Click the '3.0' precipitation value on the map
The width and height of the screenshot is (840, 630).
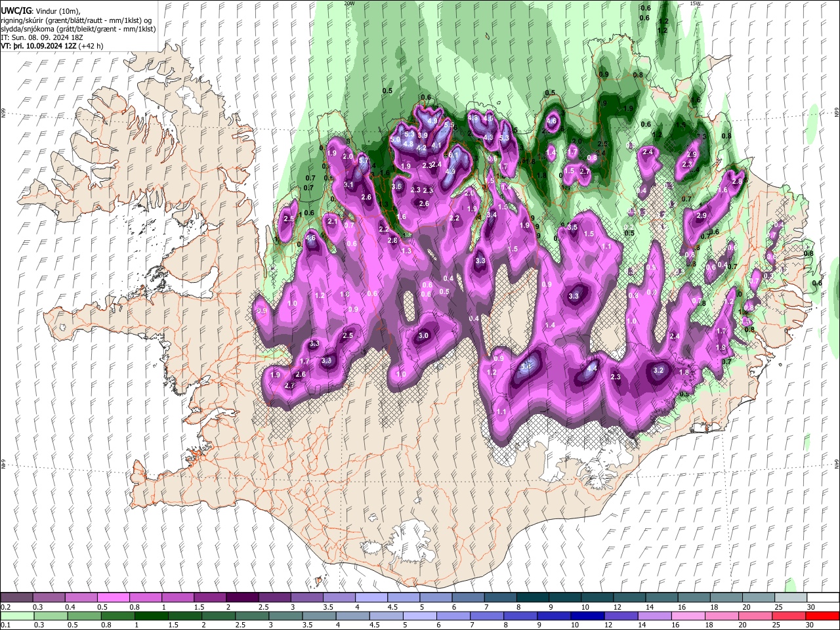423,335
